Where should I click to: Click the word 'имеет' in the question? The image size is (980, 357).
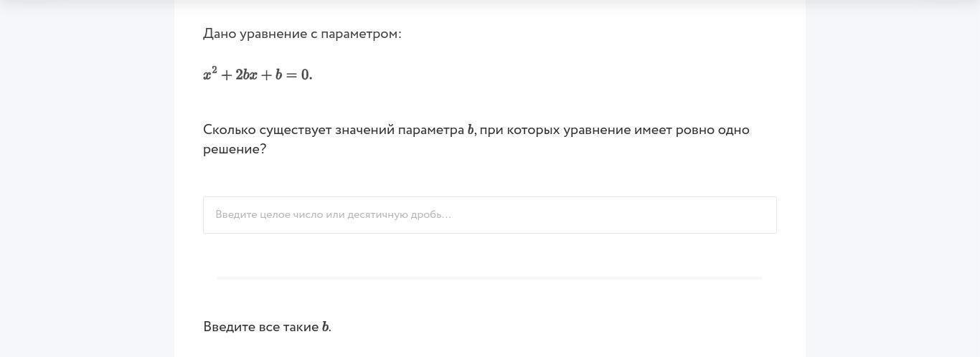coord(652,130)
